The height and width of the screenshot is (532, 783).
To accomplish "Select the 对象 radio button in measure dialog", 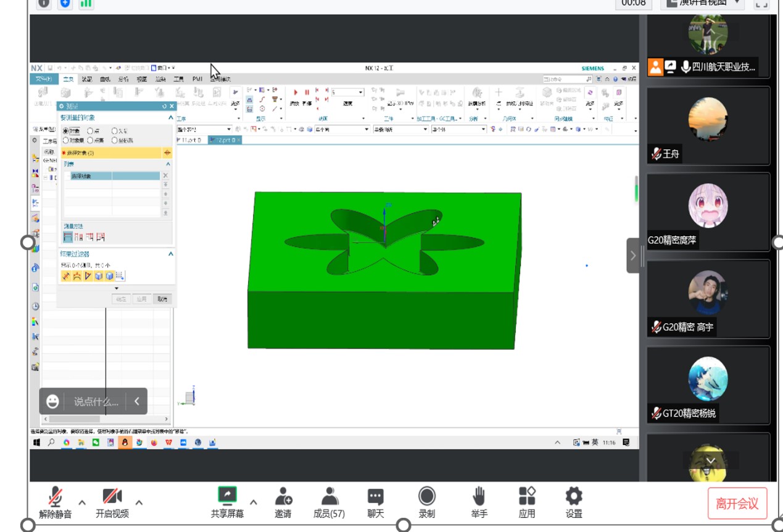I will coord(66,131).
